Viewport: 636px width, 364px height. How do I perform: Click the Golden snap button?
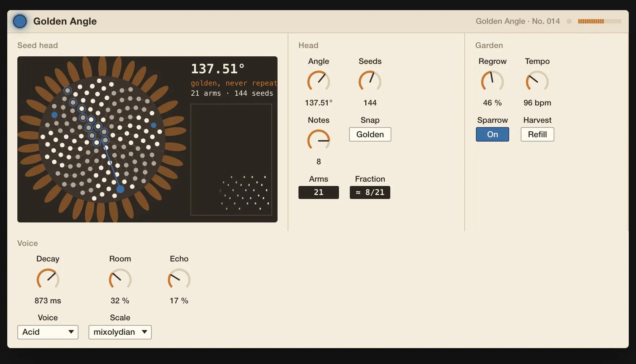click(x=370, y=134)
